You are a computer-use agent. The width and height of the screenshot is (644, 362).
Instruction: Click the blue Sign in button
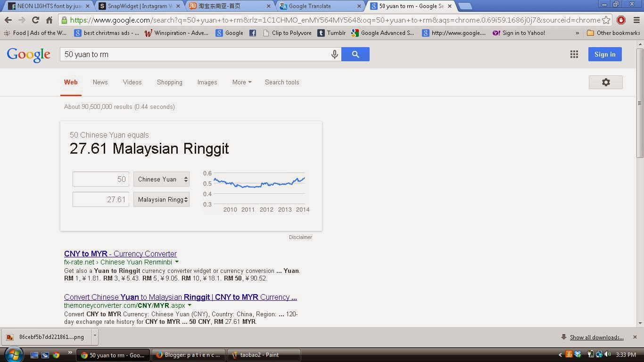[x=605, y=54]
